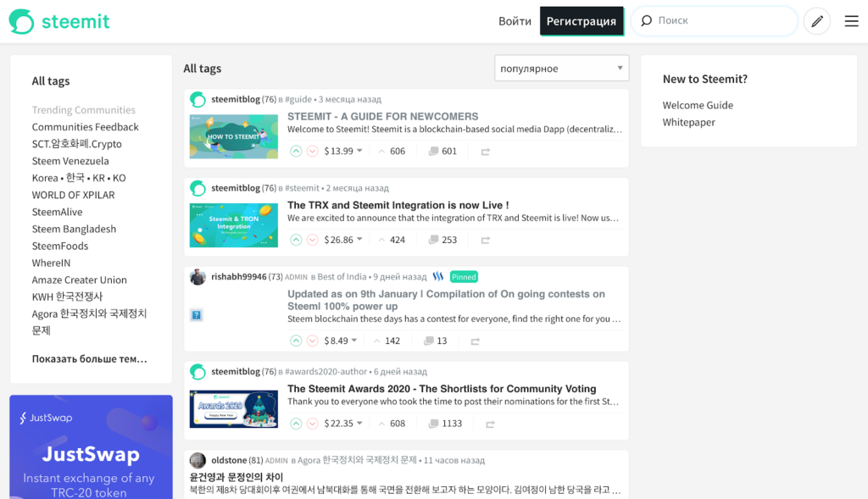Click the JustSwap advertisement banner

[91, 446]
